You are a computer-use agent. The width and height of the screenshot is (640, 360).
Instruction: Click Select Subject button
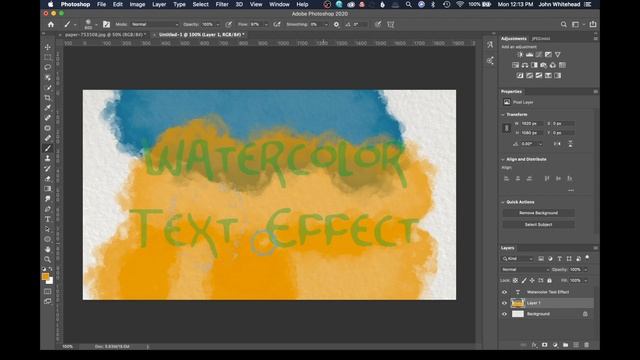point(538,225)
